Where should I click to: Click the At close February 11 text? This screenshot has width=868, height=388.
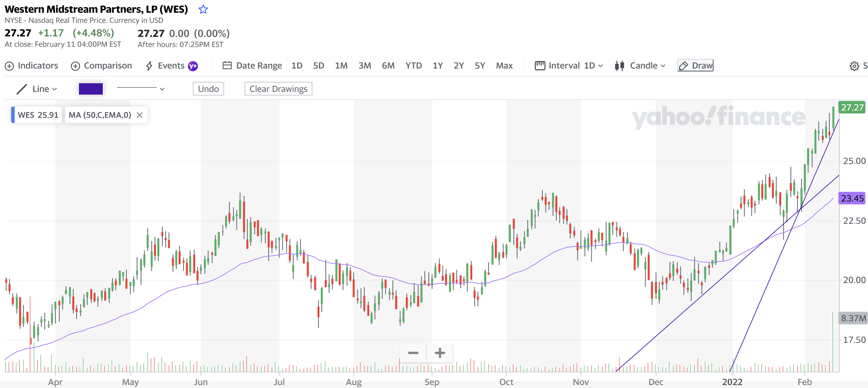click(63, 44)
